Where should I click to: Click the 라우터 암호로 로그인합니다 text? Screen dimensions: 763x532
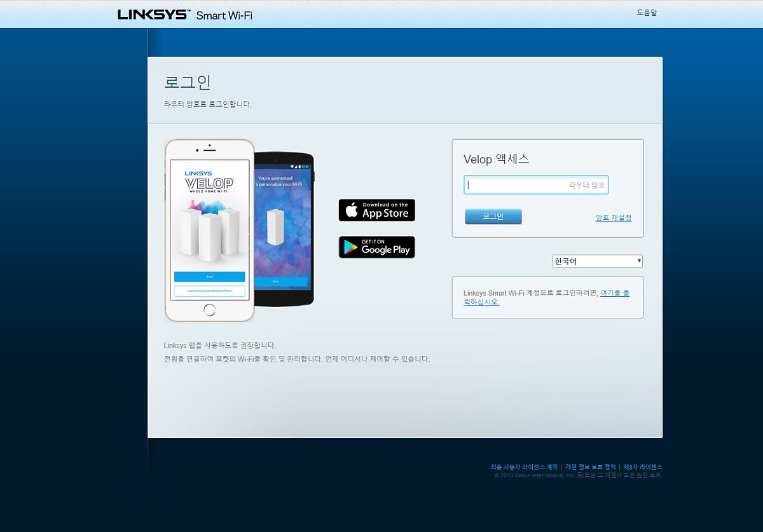click(x=208, y=104)
